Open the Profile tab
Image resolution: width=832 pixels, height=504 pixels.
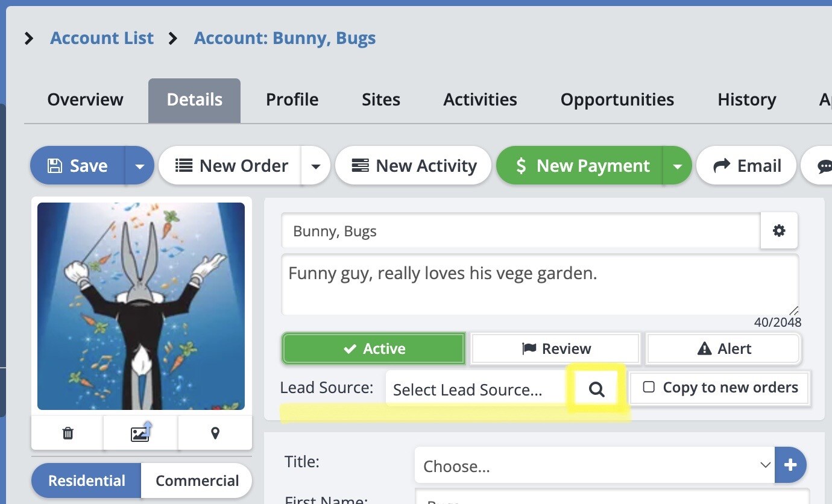pyautogui.click(x=292, y=99)
